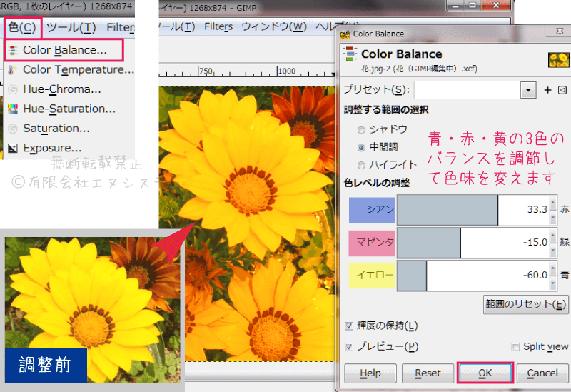
Task: Increase the magenta-green value -15.0 with up arrow
Action: coord(553,236)
